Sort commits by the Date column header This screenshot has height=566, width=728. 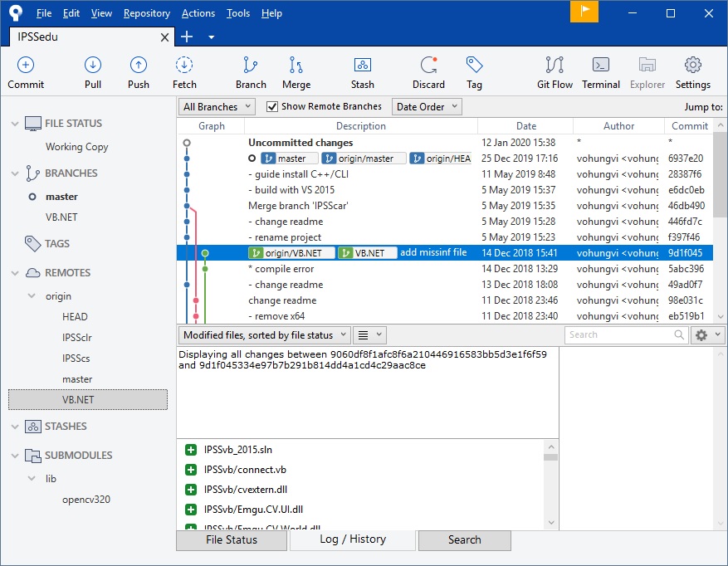525,126
